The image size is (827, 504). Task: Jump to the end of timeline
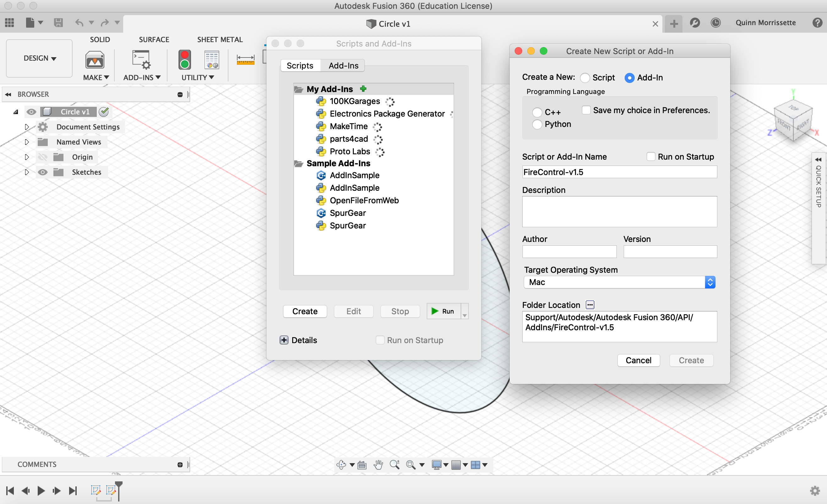click(x=73, y=490)
